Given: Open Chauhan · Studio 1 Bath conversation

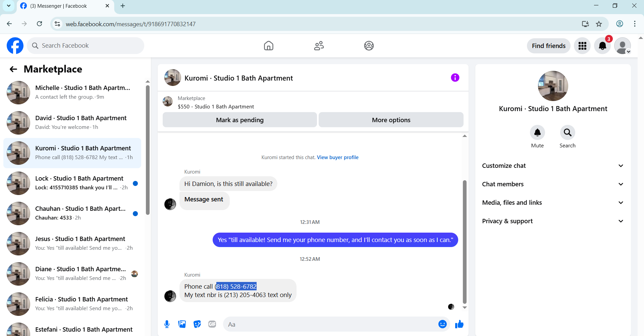Looking at the screenshot, I should 72,213.
